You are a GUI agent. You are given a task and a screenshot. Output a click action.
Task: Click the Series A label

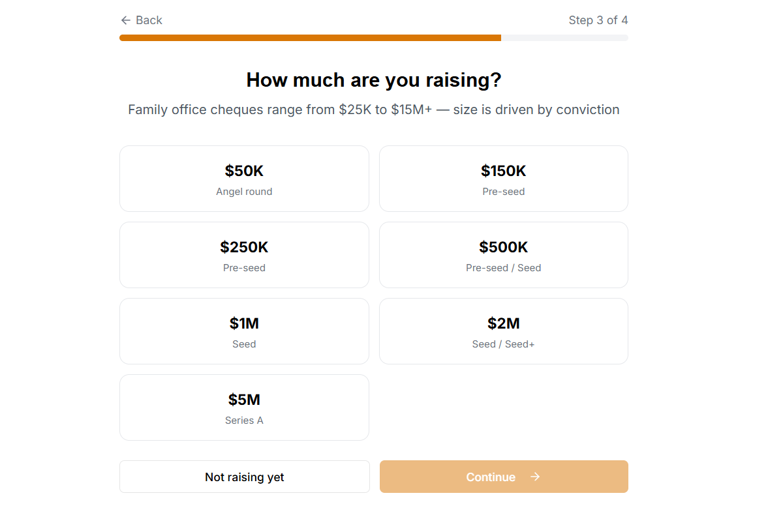244,421
